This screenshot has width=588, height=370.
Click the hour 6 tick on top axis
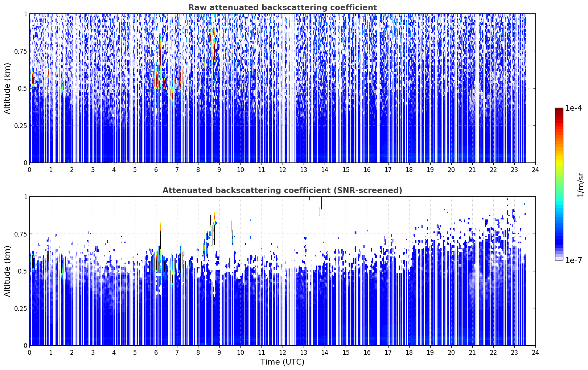point(156,169)
